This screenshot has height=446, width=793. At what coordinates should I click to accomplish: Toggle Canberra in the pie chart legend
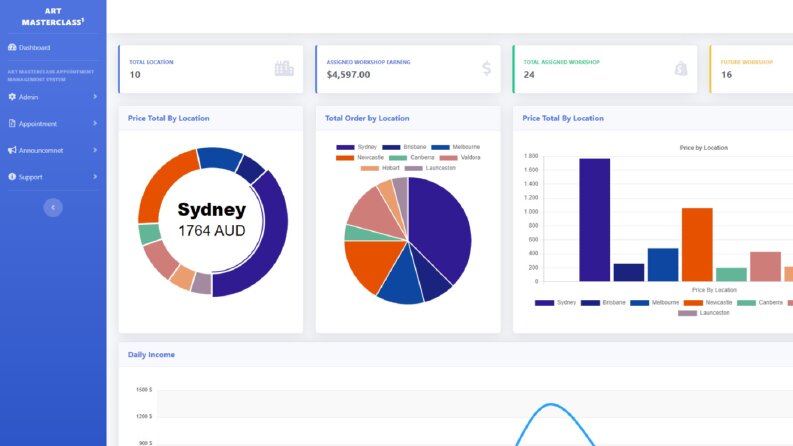[x=412, y=158]
